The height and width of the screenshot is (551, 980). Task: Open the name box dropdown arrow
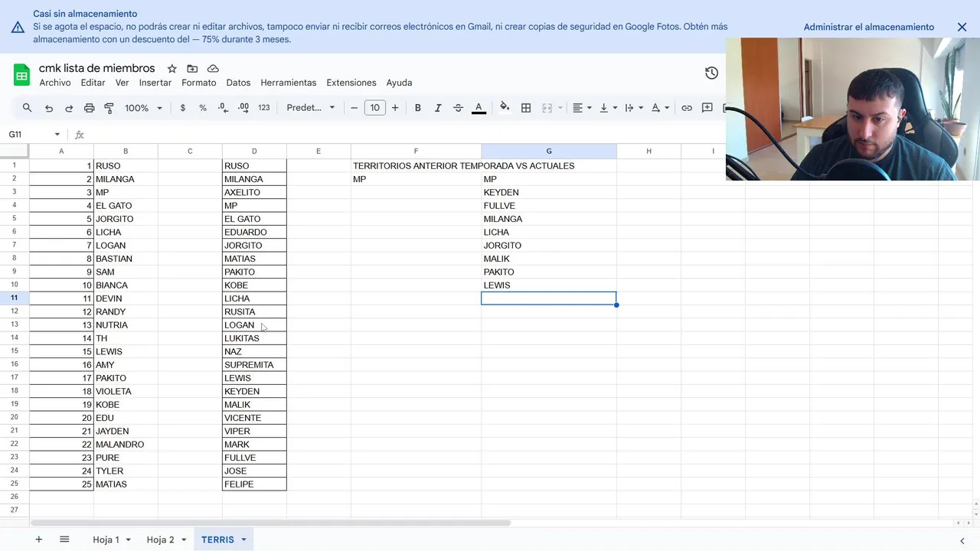coord(57,135)
